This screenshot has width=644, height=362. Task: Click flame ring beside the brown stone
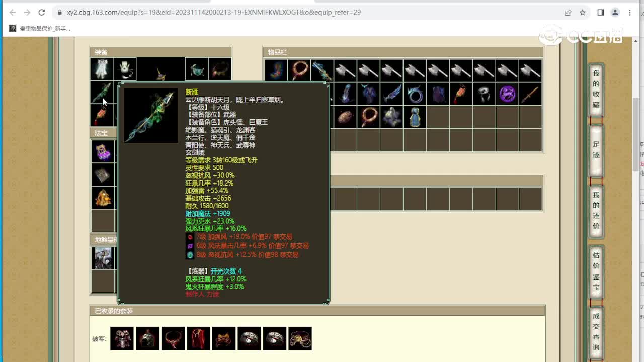tap(368, 117)
